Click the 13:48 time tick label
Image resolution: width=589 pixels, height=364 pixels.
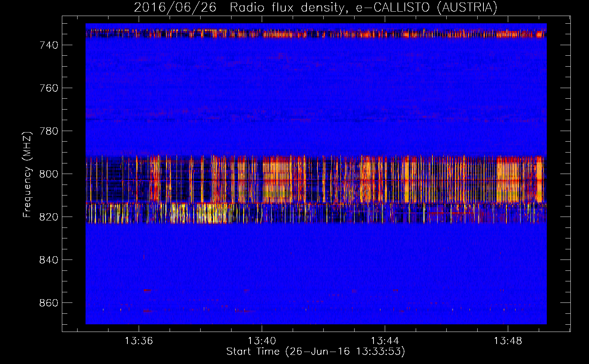(x=508, y=341)
